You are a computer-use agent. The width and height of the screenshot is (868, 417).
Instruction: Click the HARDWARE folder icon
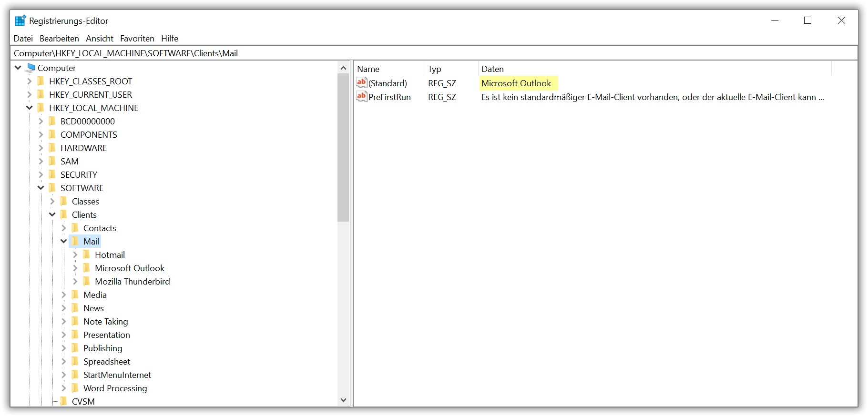click(52, 148)
